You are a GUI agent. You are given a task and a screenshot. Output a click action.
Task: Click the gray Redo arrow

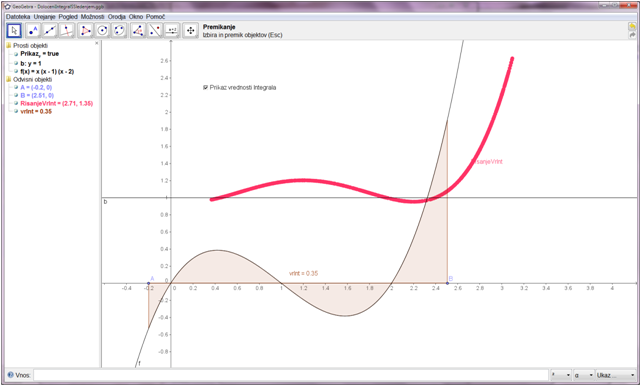632,35
